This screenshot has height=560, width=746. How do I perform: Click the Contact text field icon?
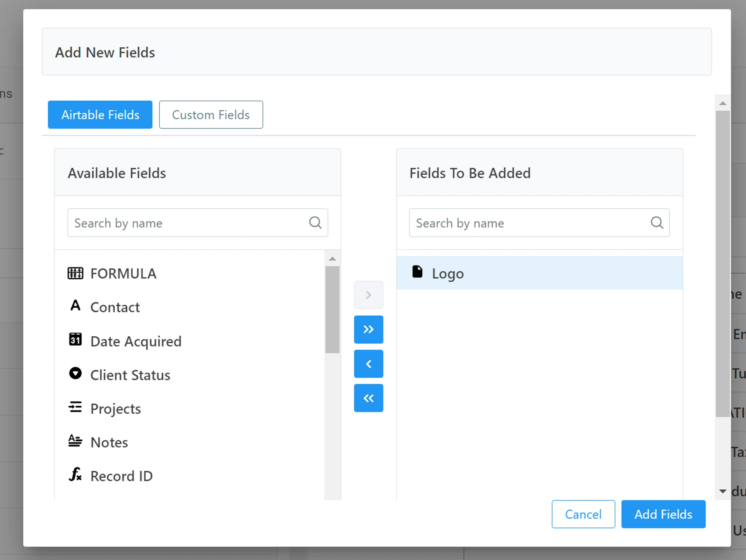click(x=75, y=306)
